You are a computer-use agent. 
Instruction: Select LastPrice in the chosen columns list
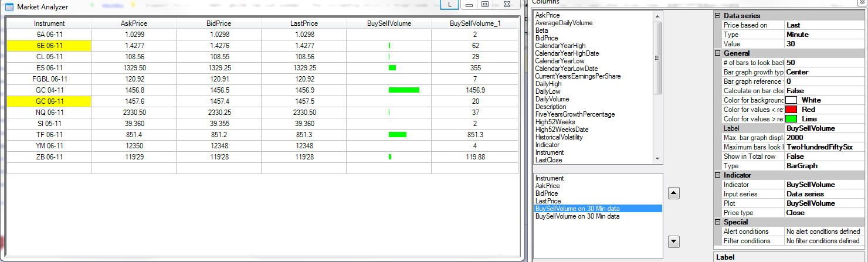(x=598, y=201)
